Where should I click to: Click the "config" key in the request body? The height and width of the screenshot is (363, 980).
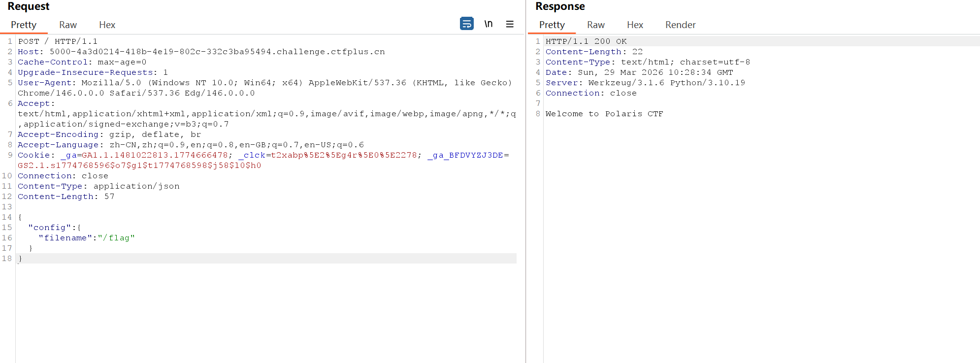[49, 228]
